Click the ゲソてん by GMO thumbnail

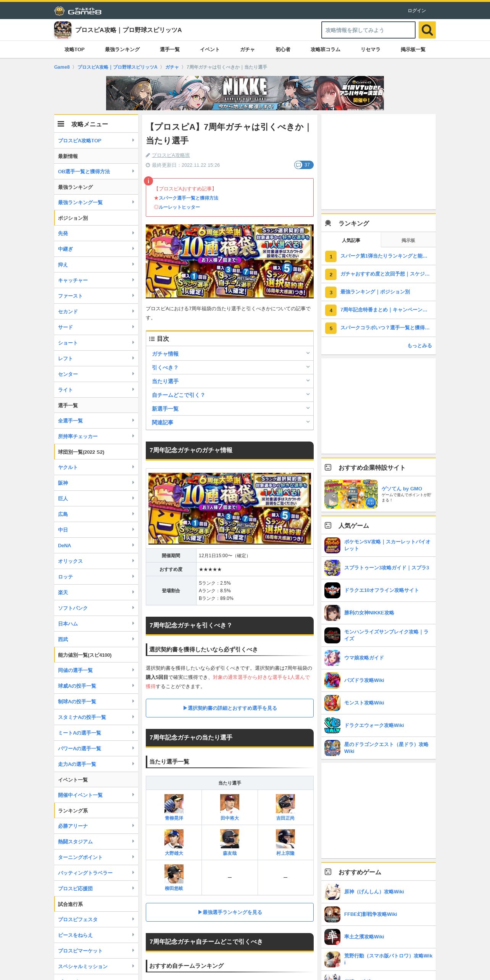click(x=351, y=494)
